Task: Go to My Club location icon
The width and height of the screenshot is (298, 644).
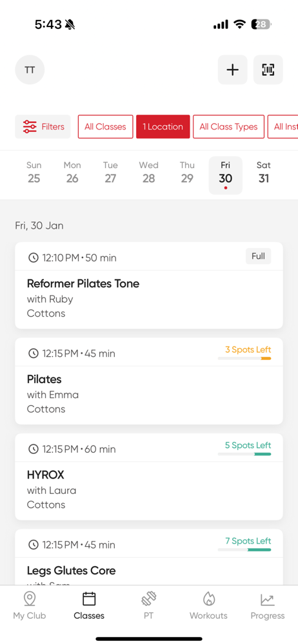Action: tap(29, 605)
